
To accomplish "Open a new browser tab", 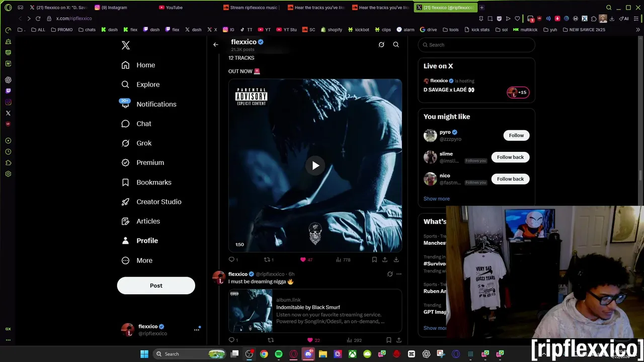I will pyautogui.click(x=481, y=8).
